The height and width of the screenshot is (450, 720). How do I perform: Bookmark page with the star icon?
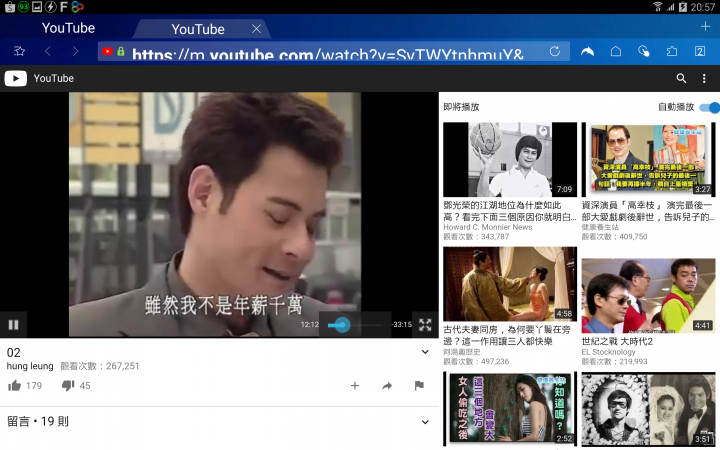tap(19, 51)
